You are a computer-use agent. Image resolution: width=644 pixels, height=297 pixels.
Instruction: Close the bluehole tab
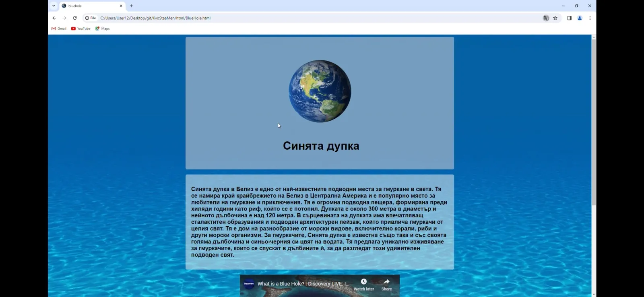coord(121,6)
